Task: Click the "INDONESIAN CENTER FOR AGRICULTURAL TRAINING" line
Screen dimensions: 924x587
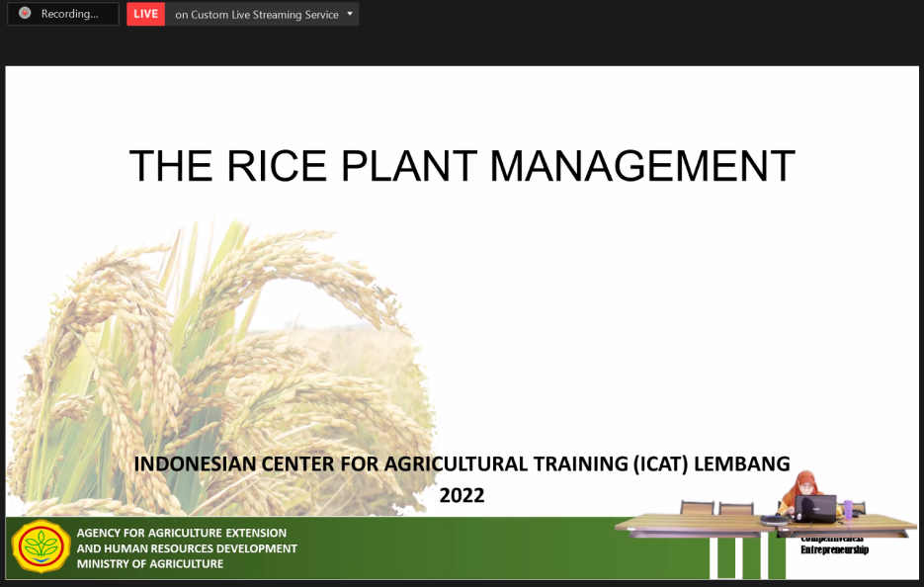Action: click(462, 463)
